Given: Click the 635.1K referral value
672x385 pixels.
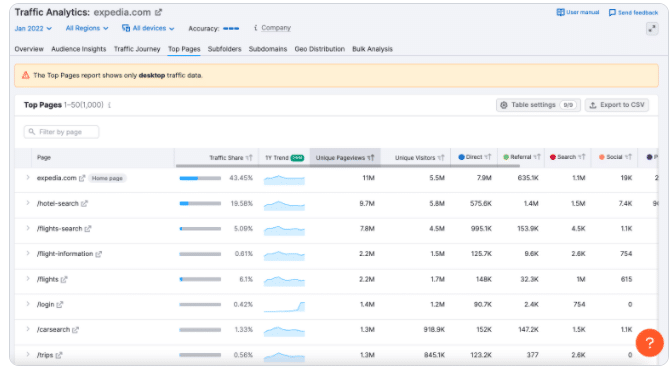Looking at the screenshot, I should point(528,178).
